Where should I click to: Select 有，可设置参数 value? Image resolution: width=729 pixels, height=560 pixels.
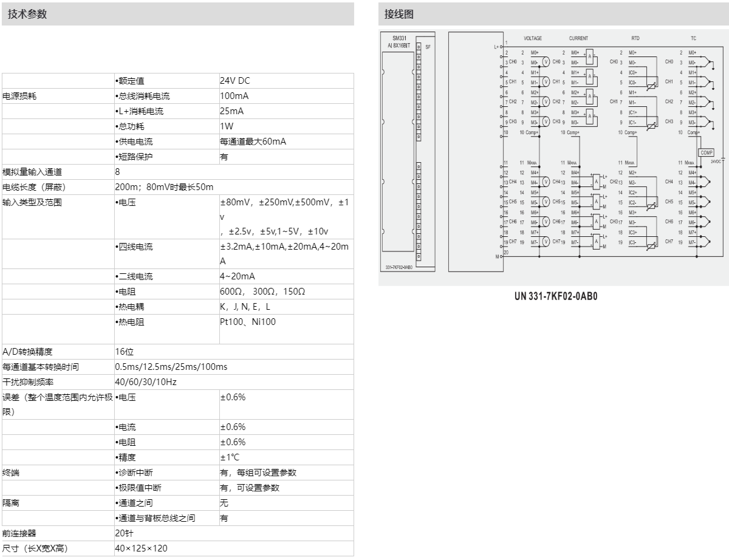pos(250,487)
